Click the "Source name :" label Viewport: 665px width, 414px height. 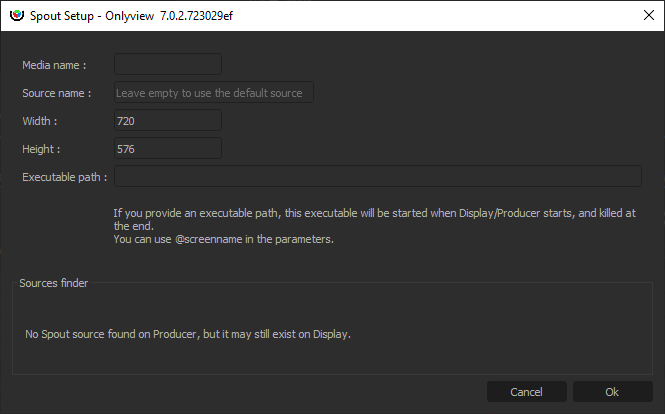57,93
